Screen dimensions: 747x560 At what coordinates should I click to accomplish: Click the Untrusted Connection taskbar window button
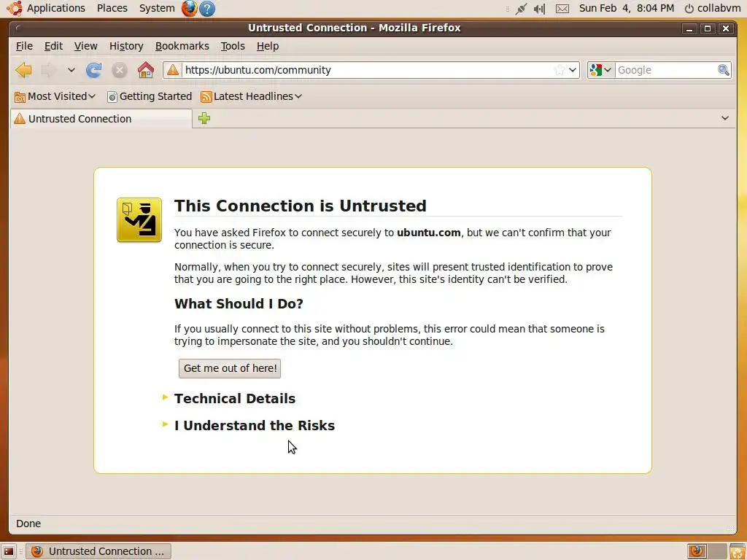[x=98, y=551]
